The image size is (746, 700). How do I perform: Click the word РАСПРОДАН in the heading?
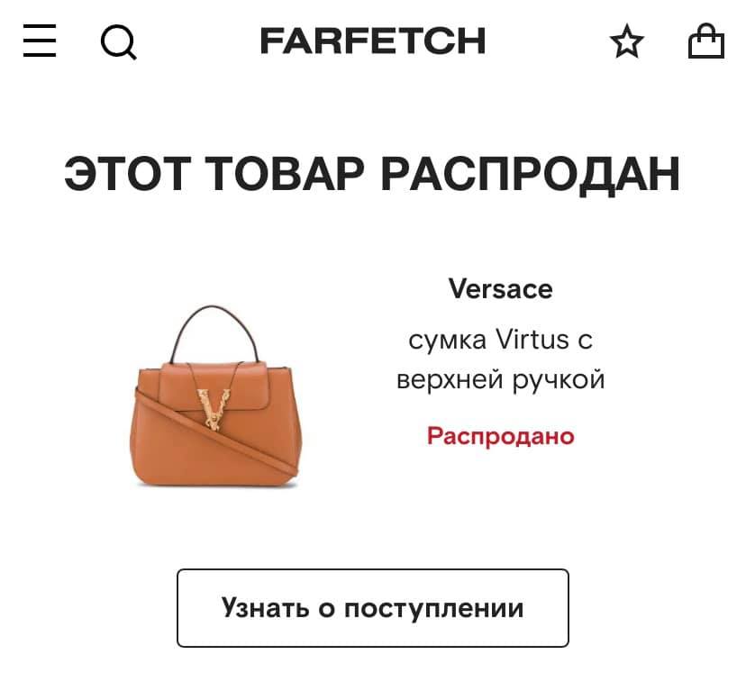[531, 174]
